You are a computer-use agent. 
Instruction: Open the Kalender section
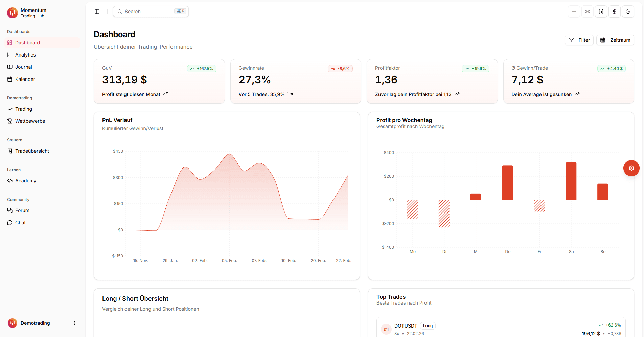tap(25, 79)
